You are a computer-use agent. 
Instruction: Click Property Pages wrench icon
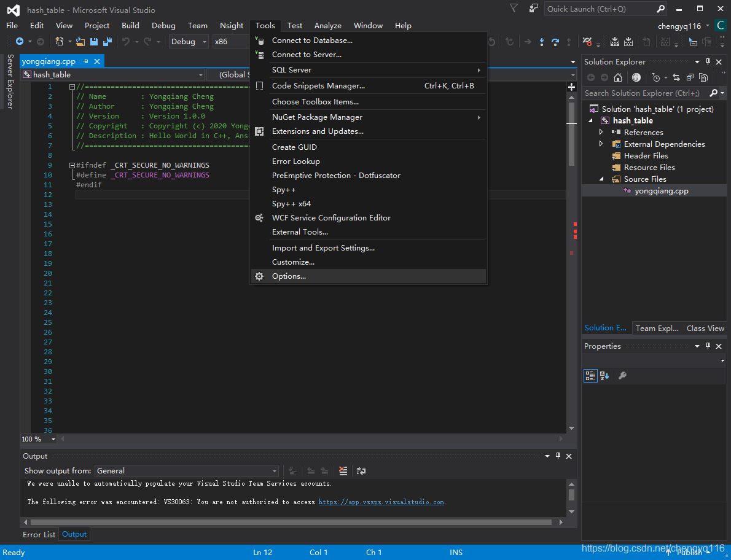622,376
